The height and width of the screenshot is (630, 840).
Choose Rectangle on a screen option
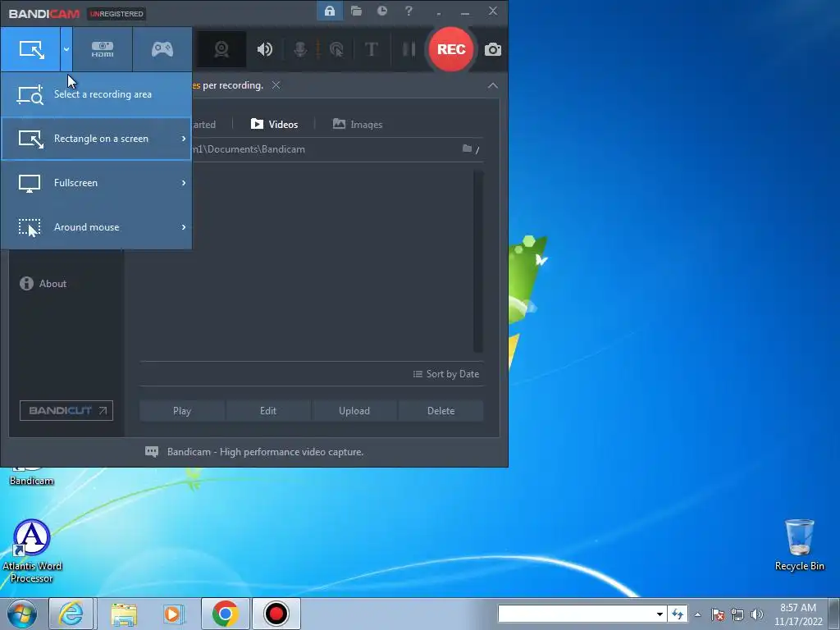pyautogui.click(x=97, y=139)
